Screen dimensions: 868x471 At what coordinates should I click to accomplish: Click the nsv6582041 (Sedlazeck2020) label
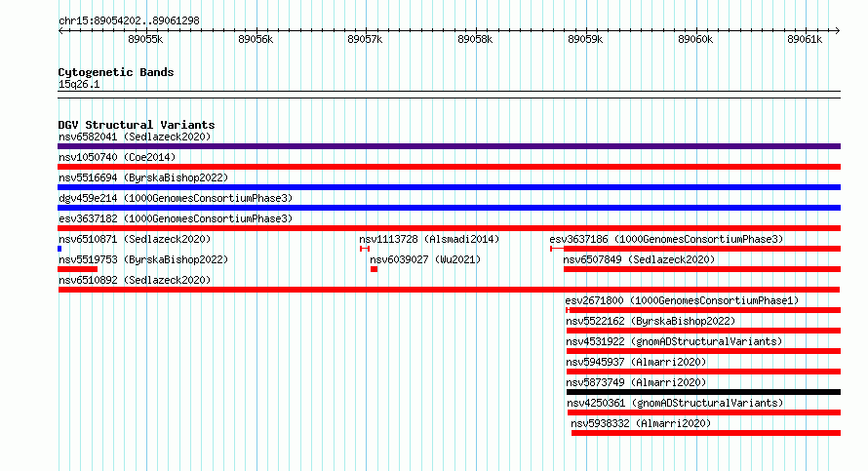[135, 137]
